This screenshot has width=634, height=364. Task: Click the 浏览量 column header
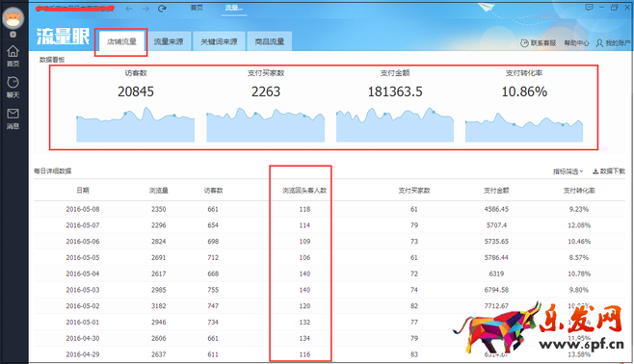[x=158, y=191]
